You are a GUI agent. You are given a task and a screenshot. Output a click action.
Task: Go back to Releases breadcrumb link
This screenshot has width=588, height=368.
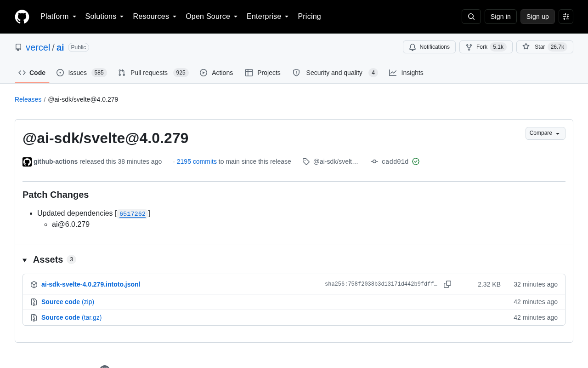(28, 99)
